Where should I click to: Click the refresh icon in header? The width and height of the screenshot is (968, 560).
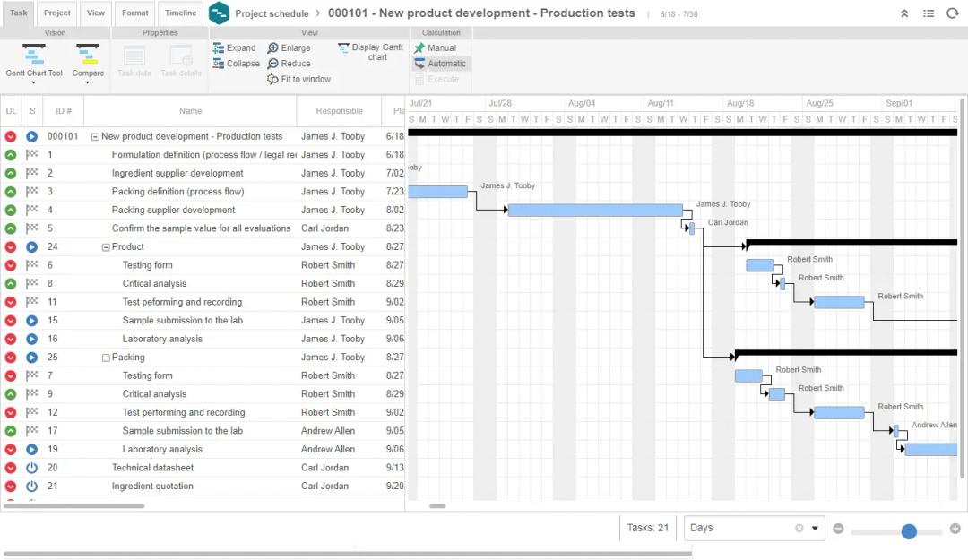tap(952, 13)
